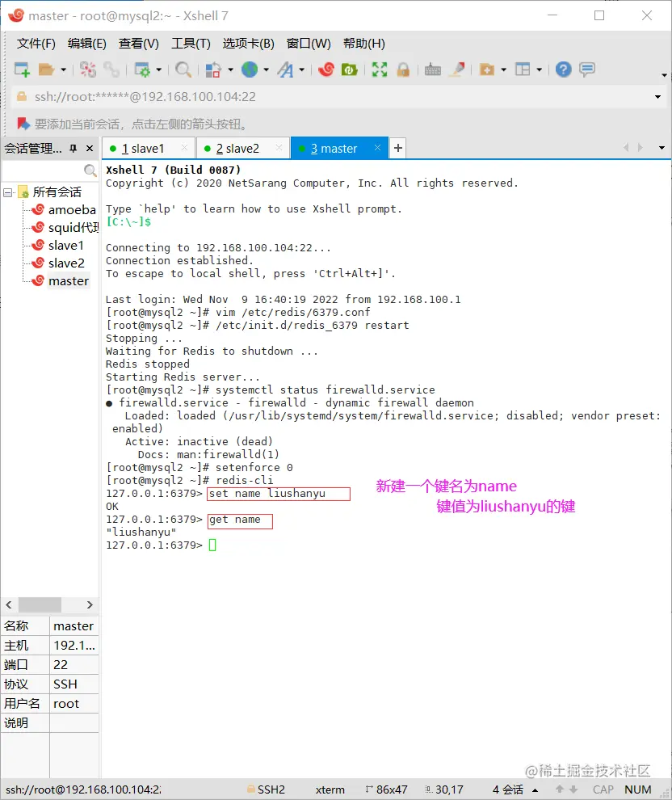Click the SSH protocol property value

74,684
